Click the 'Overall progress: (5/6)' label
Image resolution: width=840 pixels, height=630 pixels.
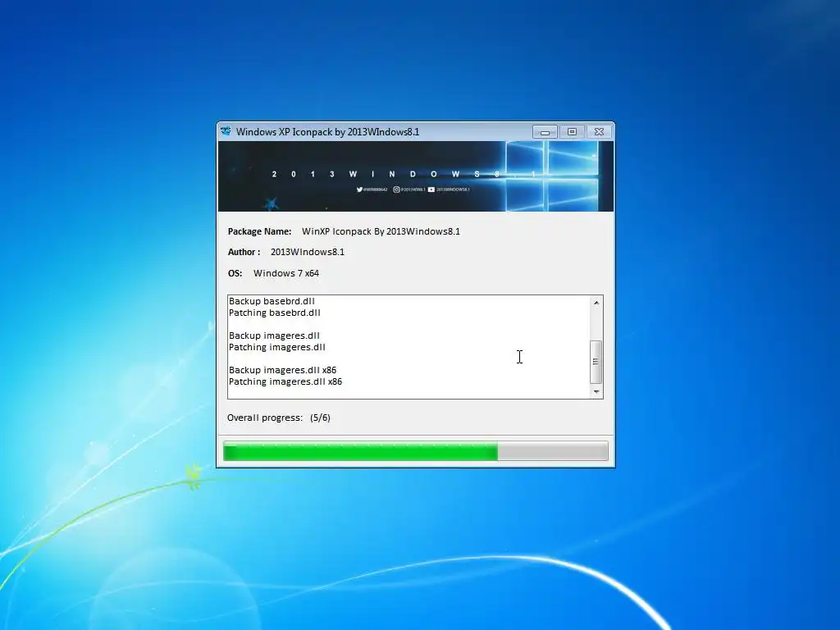click(279, 418)
